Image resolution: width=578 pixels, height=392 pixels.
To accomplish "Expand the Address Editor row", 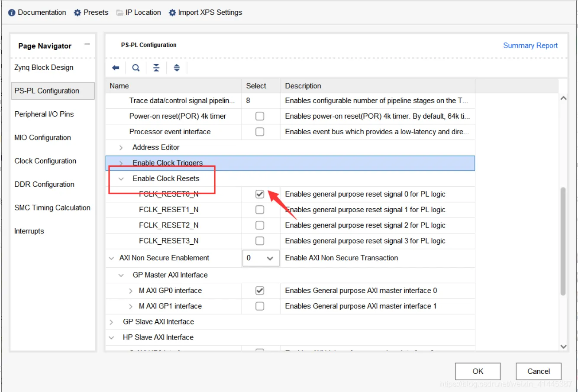I will click(121, 148).
